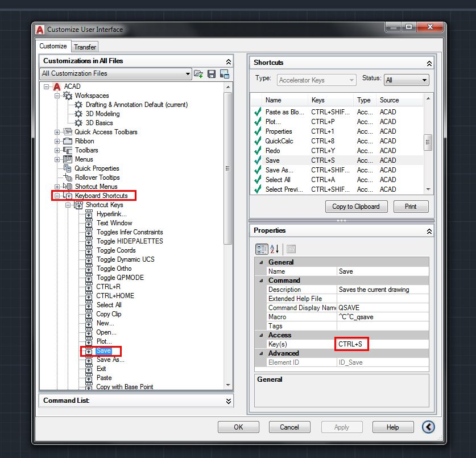Viewport: 476px width, 458px height.
Task: Switch to the Transfer tab
Action: (85, 47)
